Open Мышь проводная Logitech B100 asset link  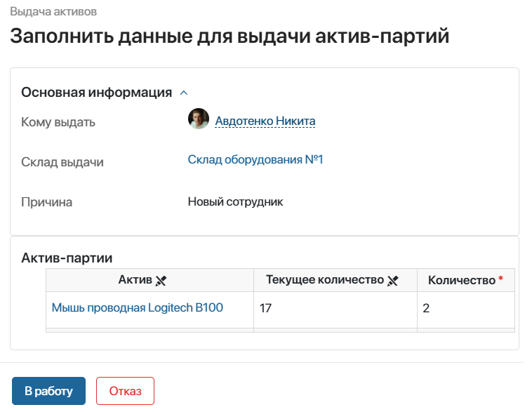pyautogui.click(x=138, y=308)
